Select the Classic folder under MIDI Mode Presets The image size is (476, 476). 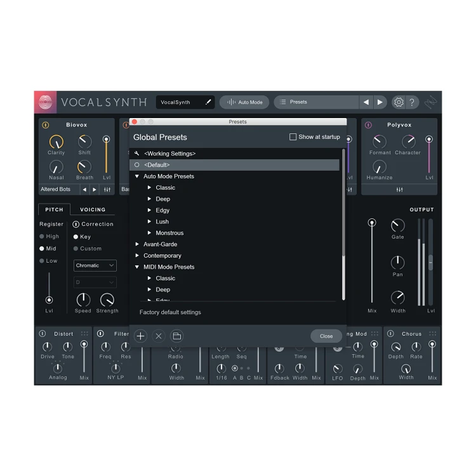pyautogui.click(x=166, y=279)
